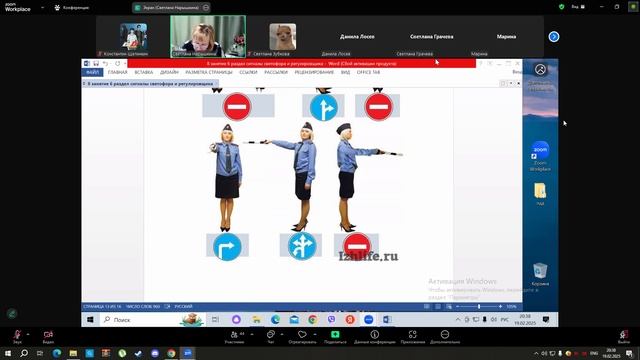Click the green security shield icon
Image resolution: width=640 pixels, height=360 pixels.
pos(562,7)
